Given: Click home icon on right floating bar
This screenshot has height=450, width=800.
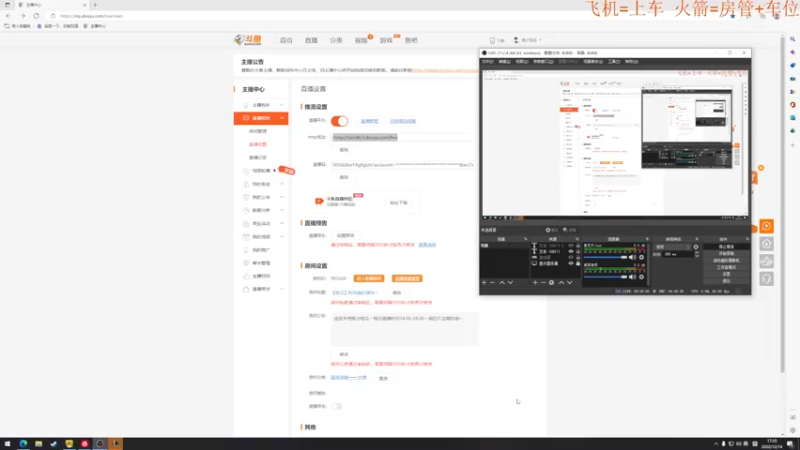Looking at the screenshot, I should point(766,244).
